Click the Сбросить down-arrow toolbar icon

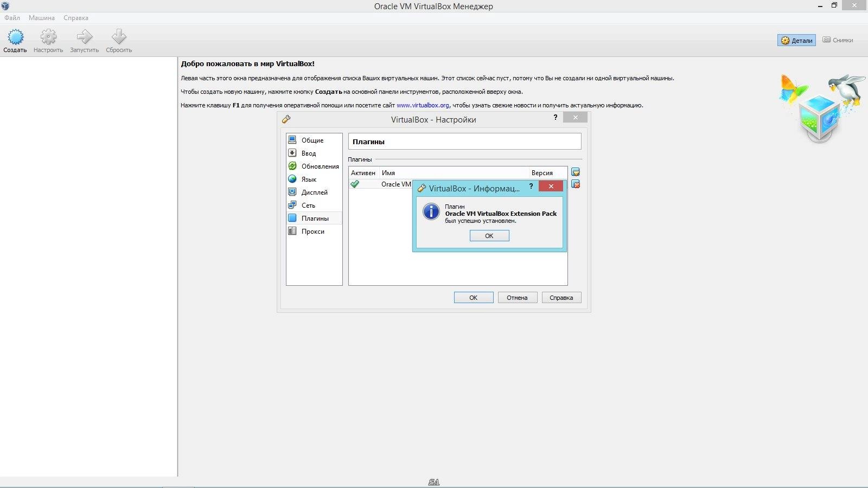pos(119,37)
